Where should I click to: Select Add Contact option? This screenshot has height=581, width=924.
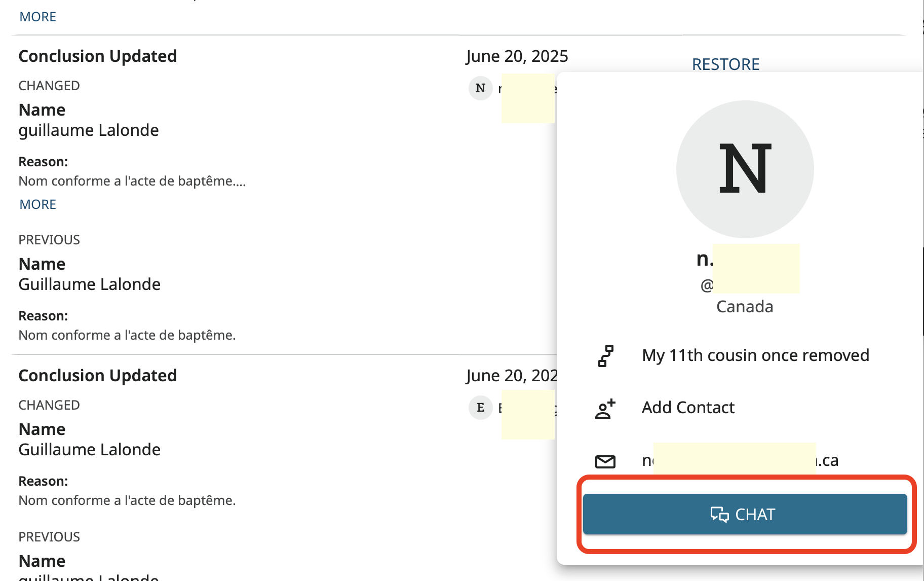pos(688,408)
